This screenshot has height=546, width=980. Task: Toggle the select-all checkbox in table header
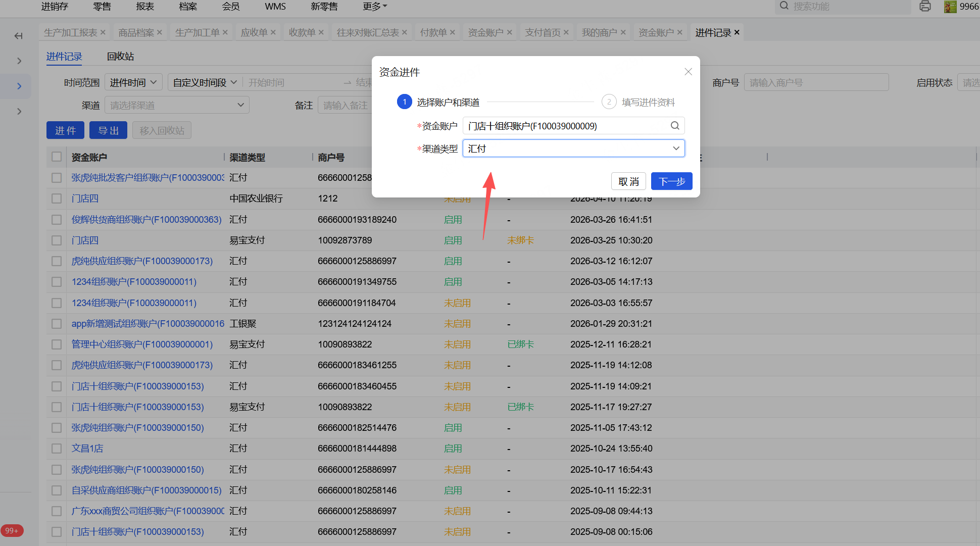click(57, 157)
